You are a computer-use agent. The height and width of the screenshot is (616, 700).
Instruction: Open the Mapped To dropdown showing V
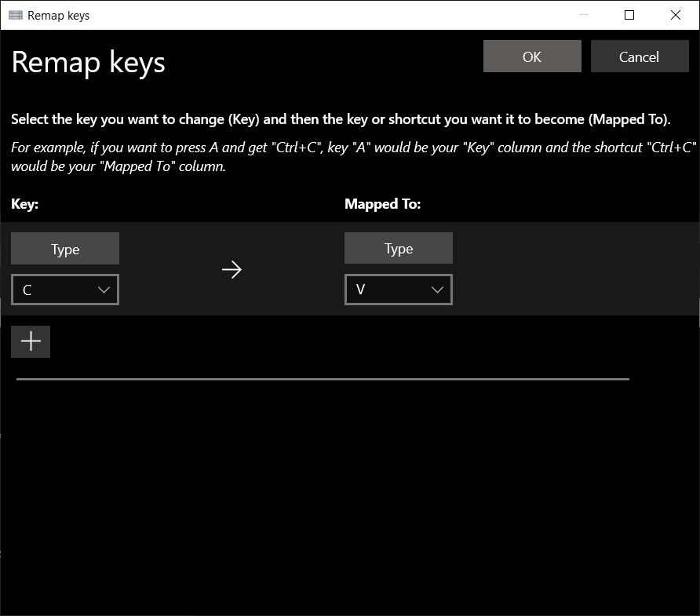[398, 290]
